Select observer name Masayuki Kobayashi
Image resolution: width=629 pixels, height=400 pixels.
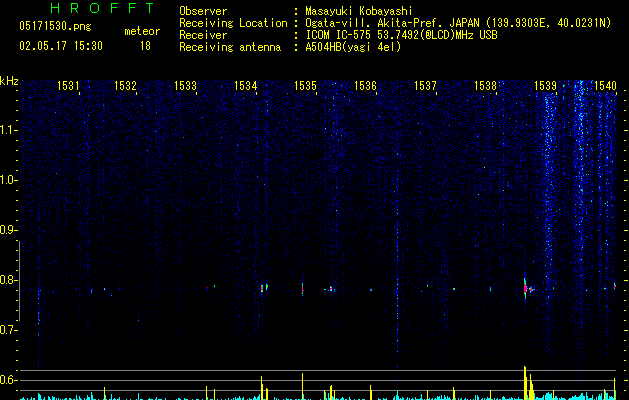pyautogui.click(x=358, y=11)
